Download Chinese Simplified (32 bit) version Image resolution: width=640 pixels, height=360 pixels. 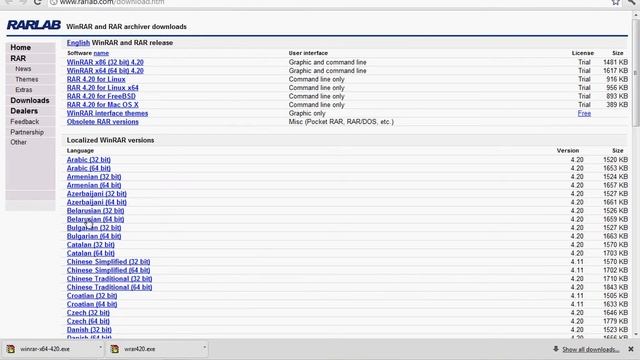coord(109,262)
